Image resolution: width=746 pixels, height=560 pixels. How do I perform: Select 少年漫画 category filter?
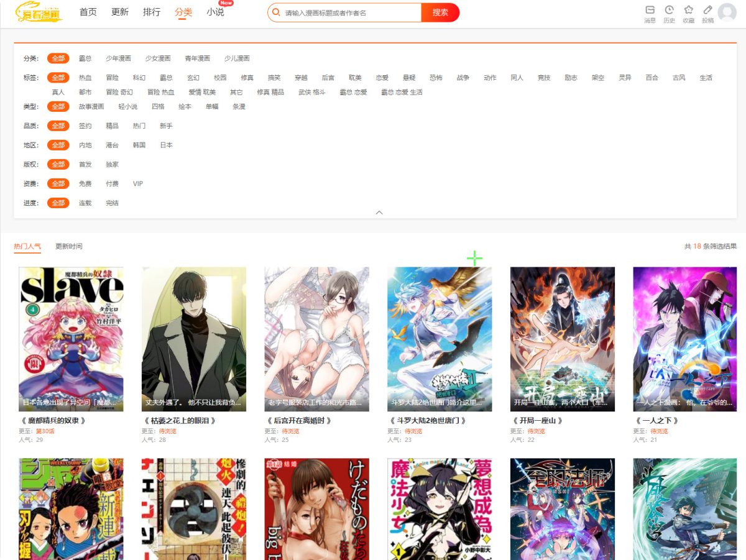point(118,58)
